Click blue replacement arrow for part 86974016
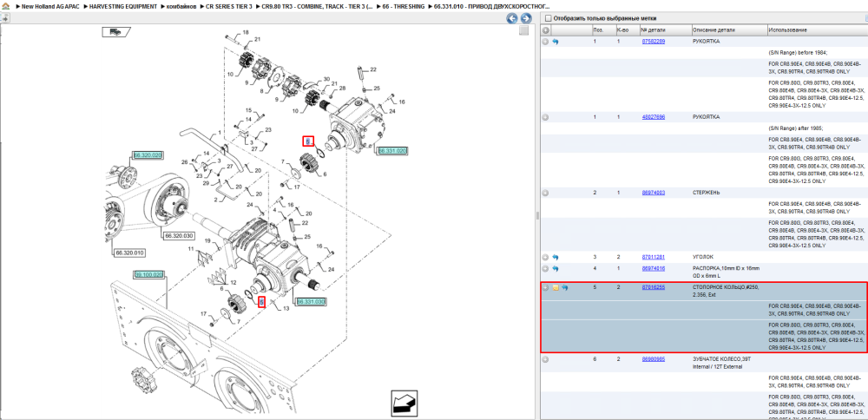 tap(556, 268)
